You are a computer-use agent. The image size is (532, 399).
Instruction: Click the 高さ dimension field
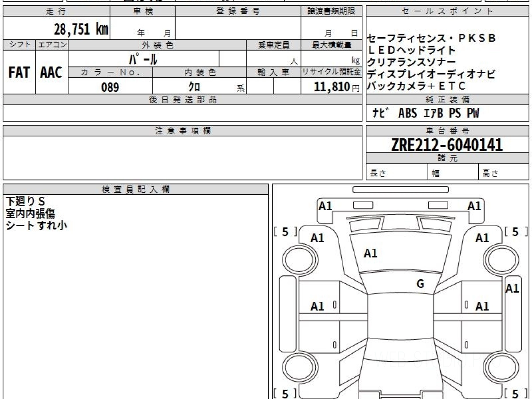504,172
